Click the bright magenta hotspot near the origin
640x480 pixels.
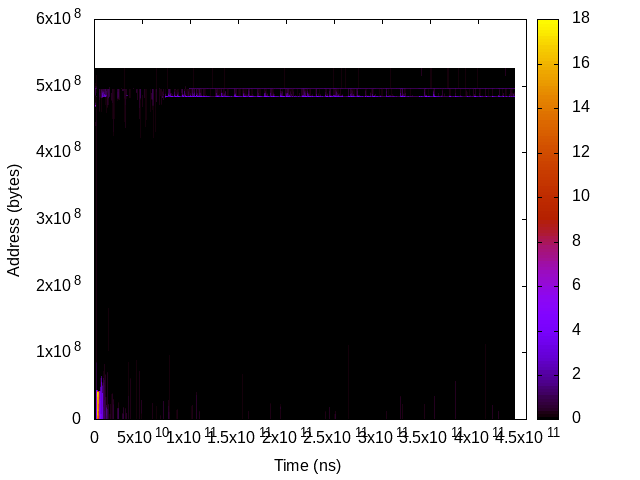point(98,402)
